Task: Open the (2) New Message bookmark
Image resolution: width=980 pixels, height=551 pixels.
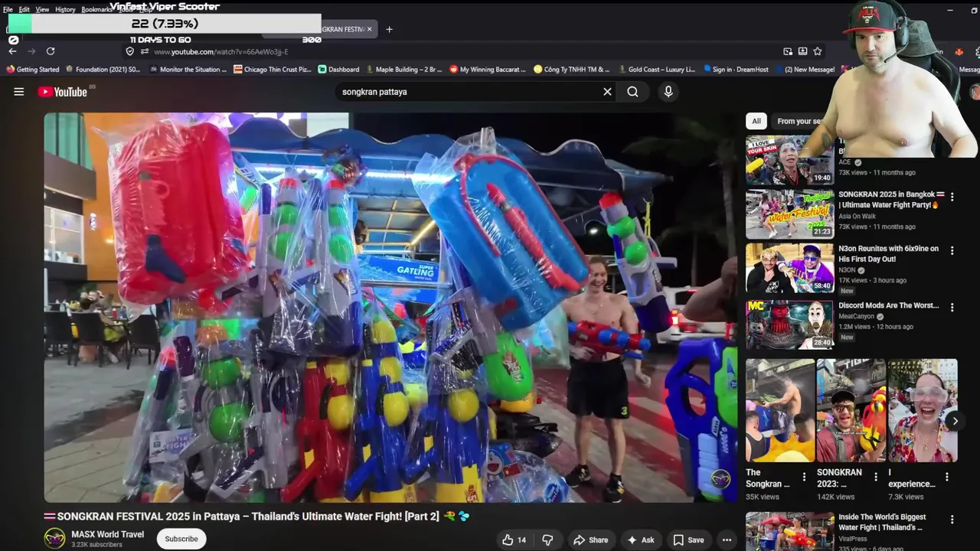Action: pyautogui.click(x=804, y=70)
